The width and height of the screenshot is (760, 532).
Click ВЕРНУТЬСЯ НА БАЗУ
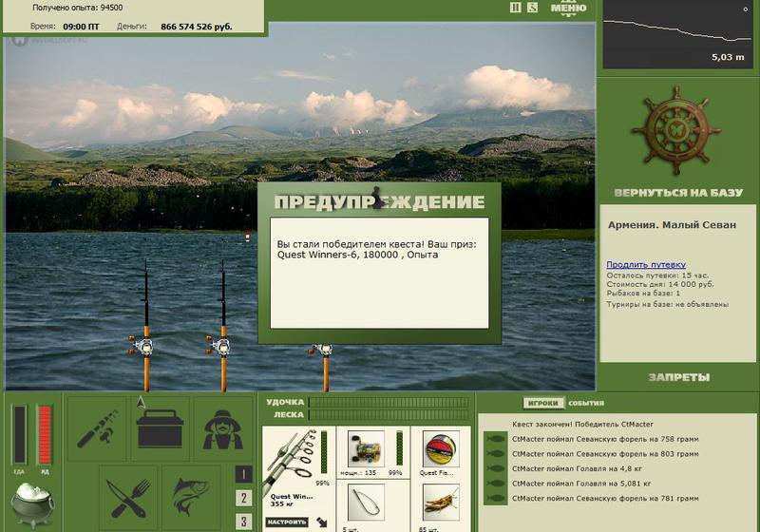pyautogui.click(x=678, y=193)
